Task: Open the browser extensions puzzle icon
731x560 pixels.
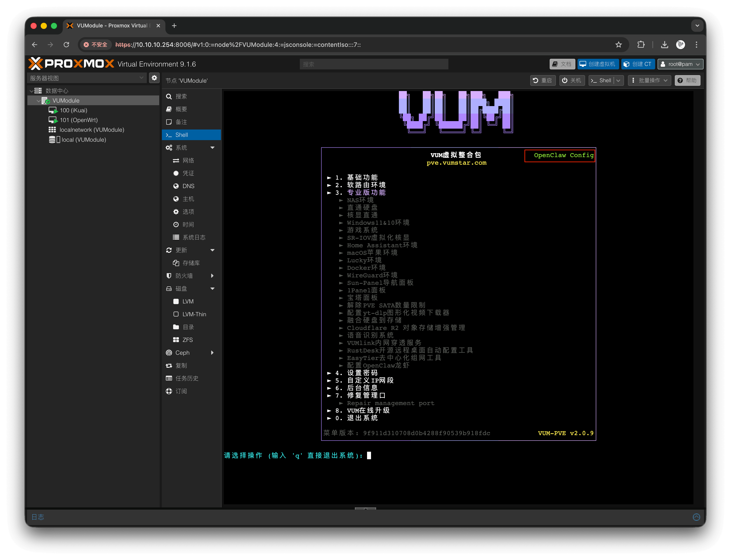Action: click(x=641, y=45)
